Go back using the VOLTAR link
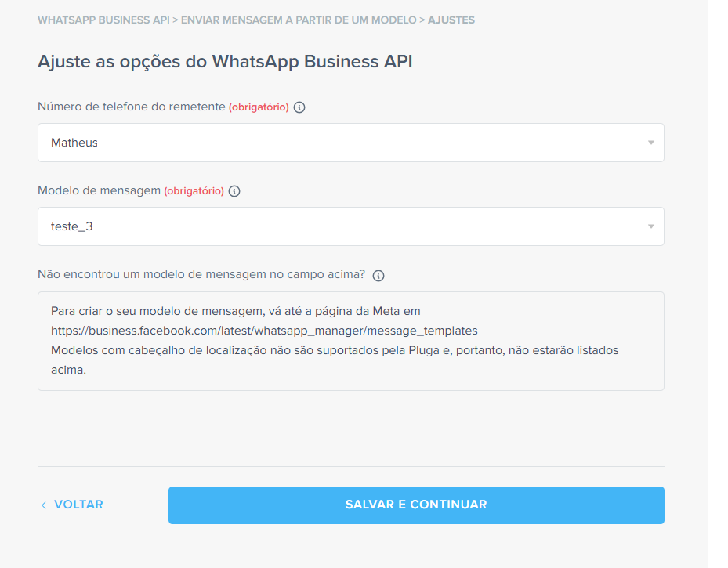 pyautogui.click(x=78, y=505)
